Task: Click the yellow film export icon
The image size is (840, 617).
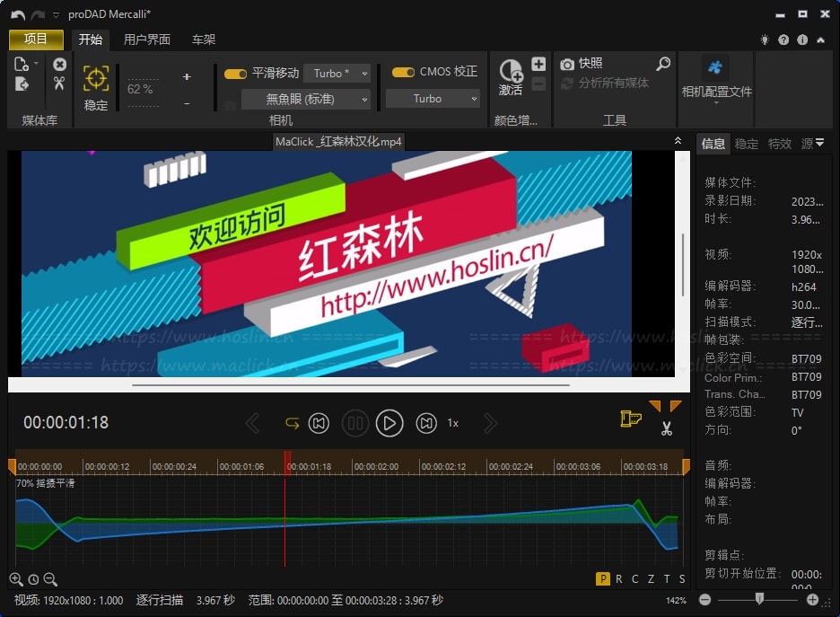Action: [x=631, y=419]
